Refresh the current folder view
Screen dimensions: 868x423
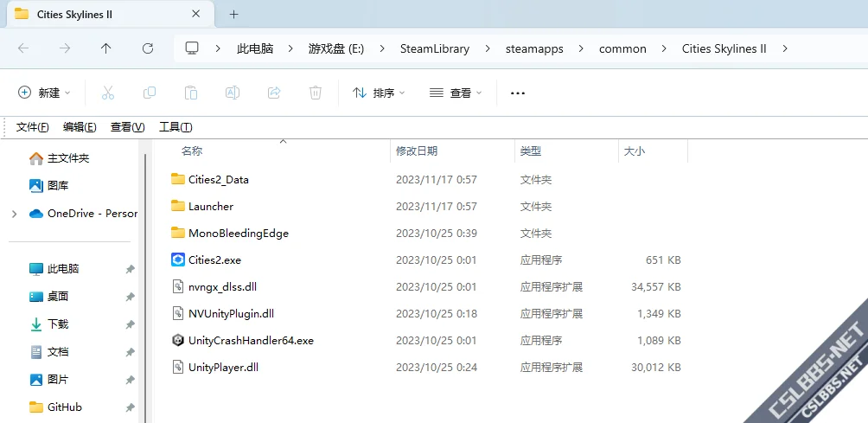point(148,48)
